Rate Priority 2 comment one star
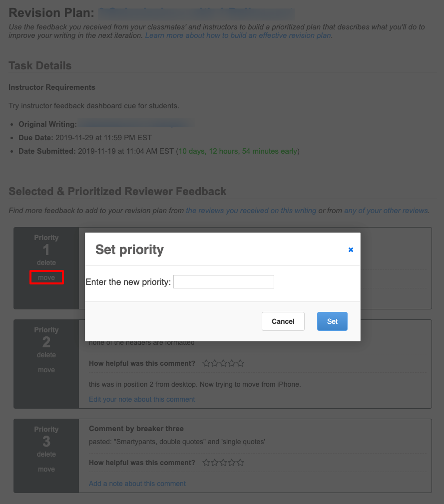This screenshot has height=504, width=444. (x=206, y=363)
